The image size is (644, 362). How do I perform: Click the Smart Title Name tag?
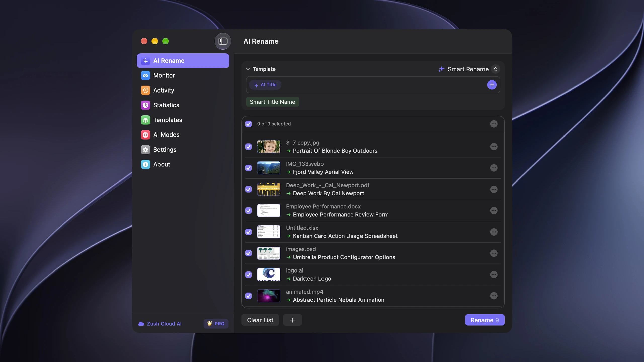point(272,102)
